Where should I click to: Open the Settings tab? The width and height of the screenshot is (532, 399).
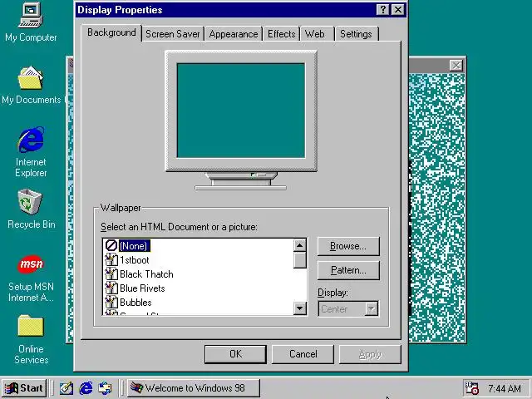[x=356, y=34]
